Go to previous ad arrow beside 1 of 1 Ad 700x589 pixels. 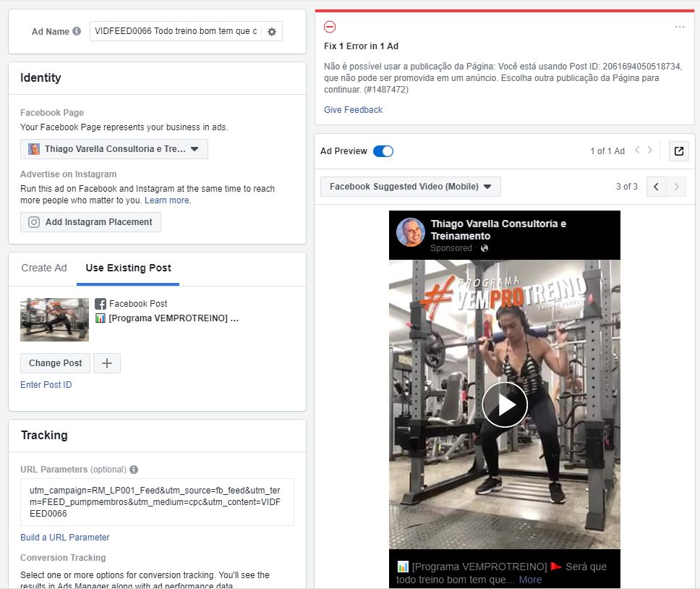(638, 151)
